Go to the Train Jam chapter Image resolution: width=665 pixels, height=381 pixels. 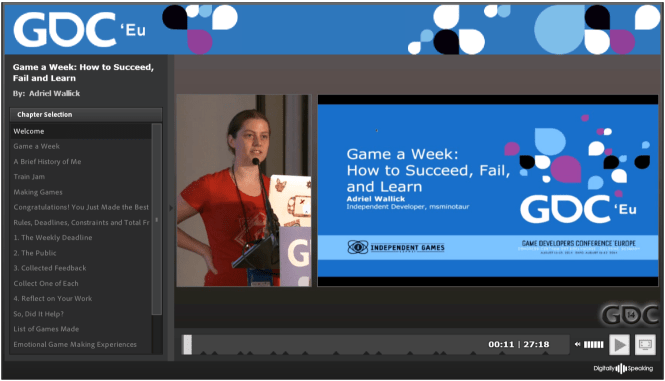pos(81,177)
